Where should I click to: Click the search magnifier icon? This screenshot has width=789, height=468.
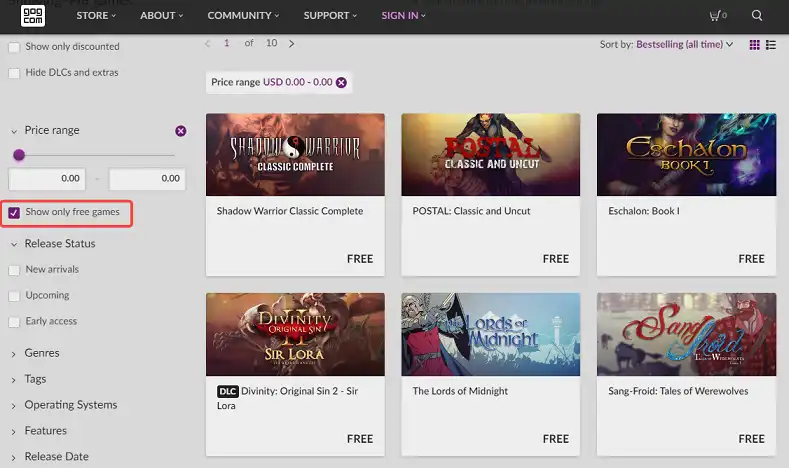pos(757,16)
